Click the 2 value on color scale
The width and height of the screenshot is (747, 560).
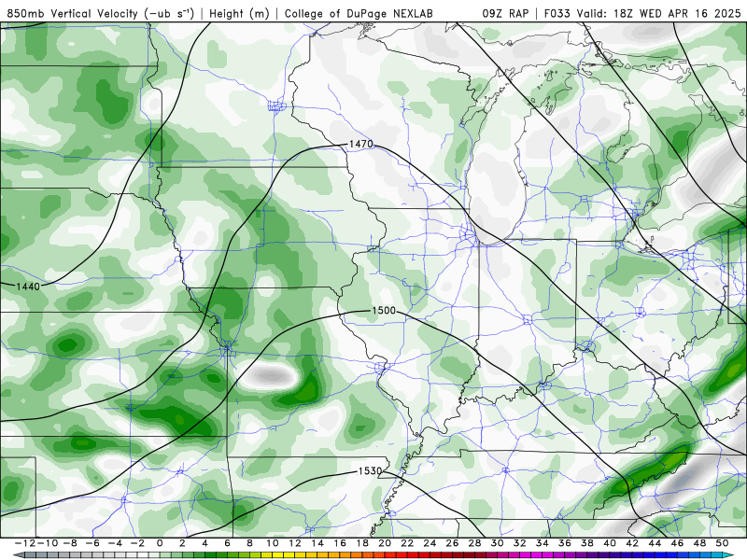pyautogui.click(x=182, y=543)
